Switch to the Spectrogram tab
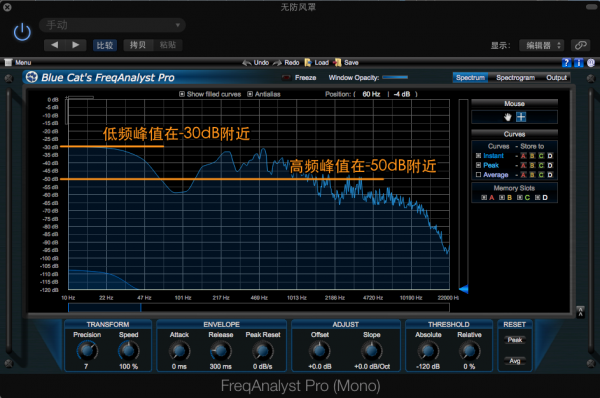Screen dimensions: 600x398 point(515,78)
